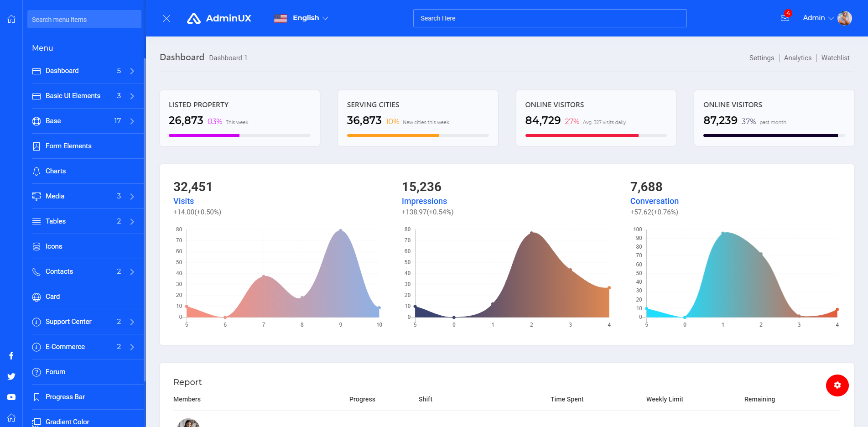Click the Settings link
Screen dimensions: 868x427
(762, 58)
